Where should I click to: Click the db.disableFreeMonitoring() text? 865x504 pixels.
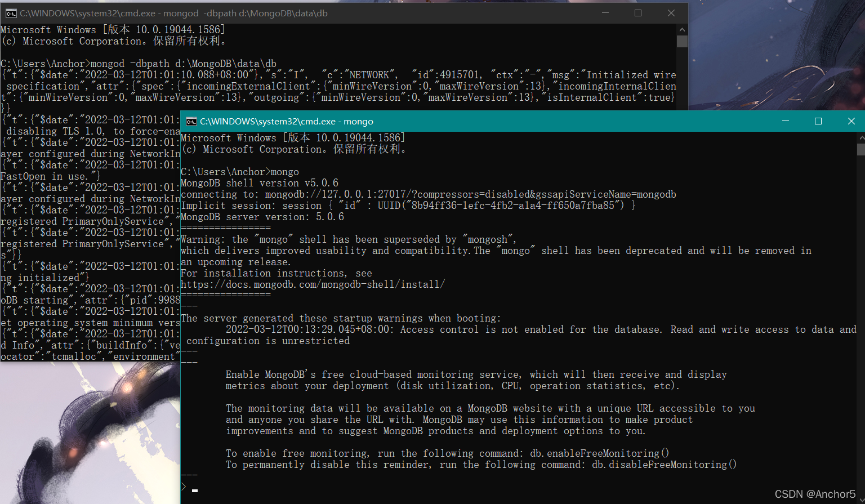click(x=665, y=465)
